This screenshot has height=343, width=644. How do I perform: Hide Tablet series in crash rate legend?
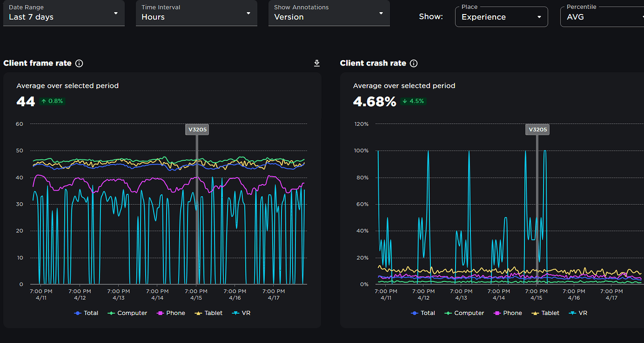click(546, 313)
